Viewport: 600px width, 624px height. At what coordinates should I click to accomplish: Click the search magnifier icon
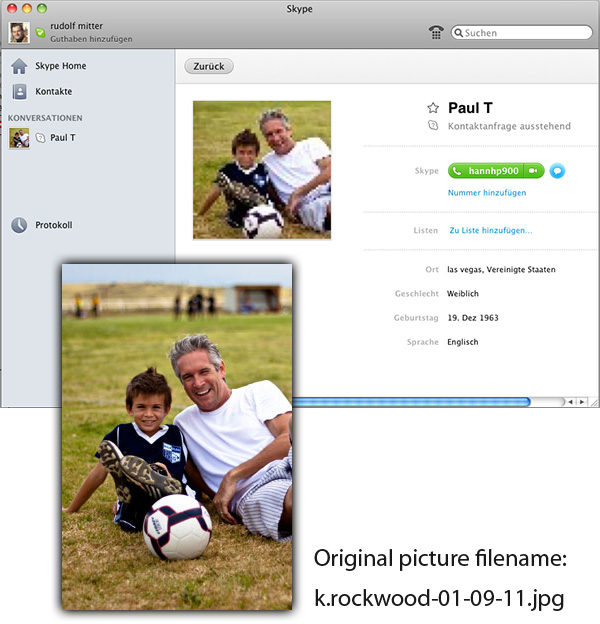[459, 33]
